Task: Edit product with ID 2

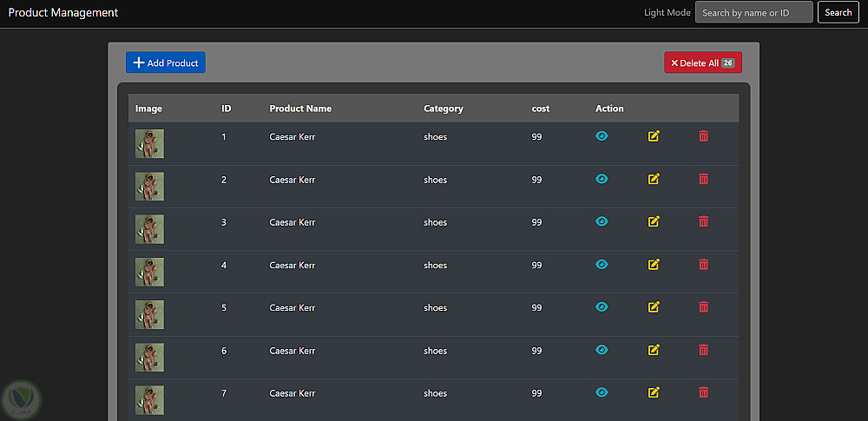Action: 654,179
